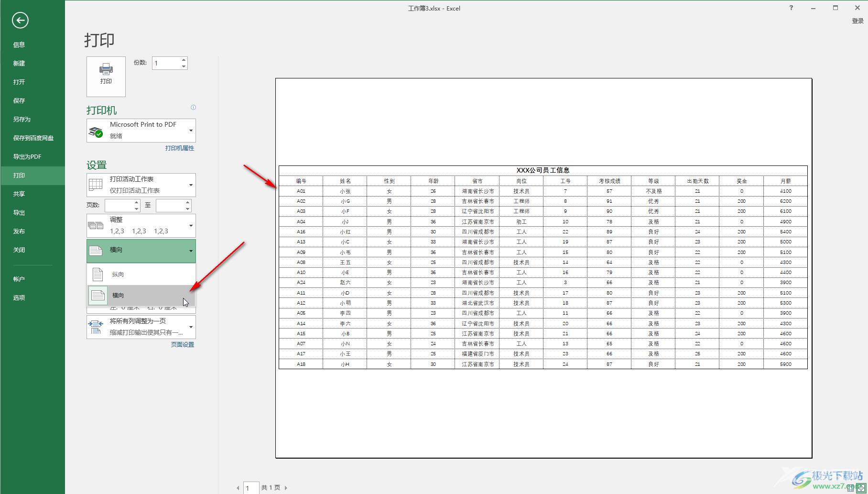Decrease starting page number spinner

[x=137, y=209]
